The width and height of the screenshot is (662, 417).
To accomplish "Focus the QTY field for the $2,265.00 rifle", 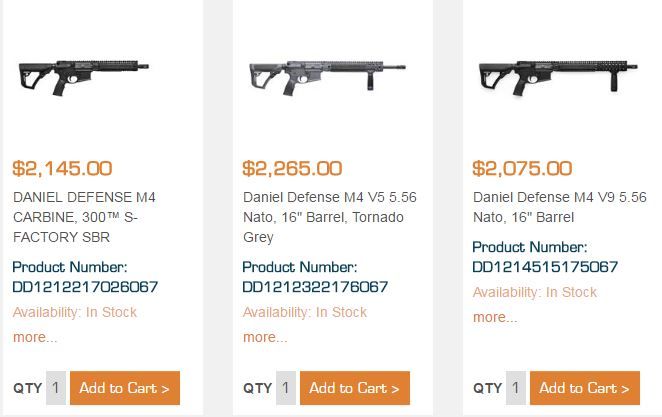I will (x=286, y=388).
